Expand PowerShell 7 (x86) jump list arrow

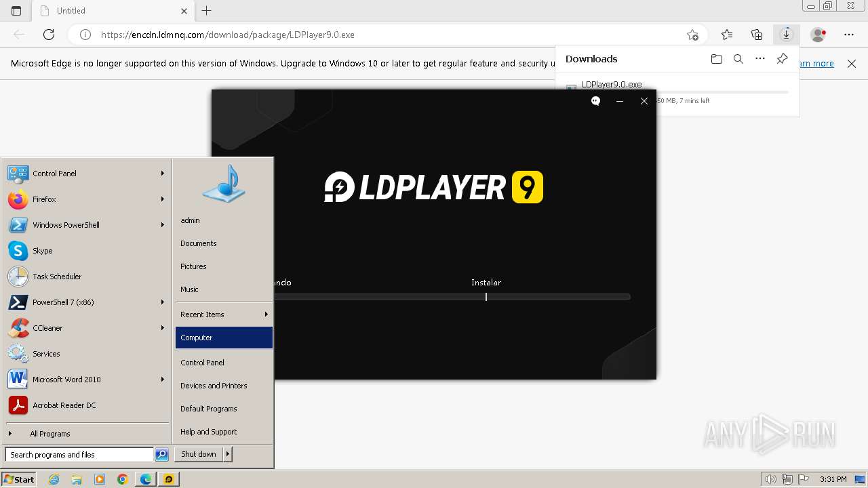pyautogui.click(x=163, y=302)
